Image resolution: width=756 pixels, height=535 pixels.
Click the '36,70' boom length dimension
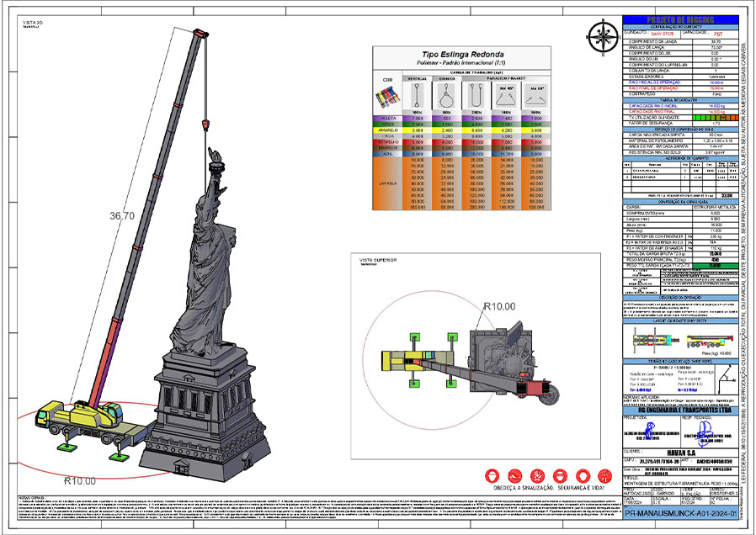coord(122,215)
